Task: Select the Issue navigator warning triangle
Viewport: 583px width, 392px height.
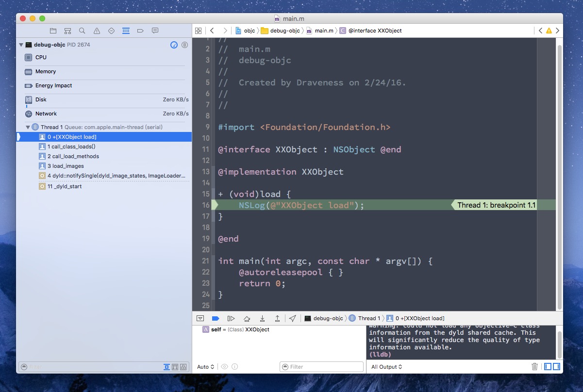Action: point(97,30)
